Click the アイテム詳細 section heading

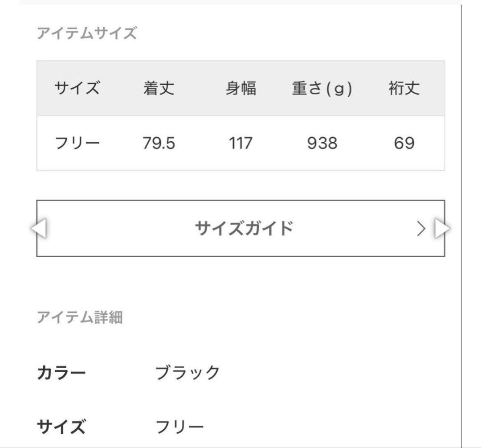[80, 318]
